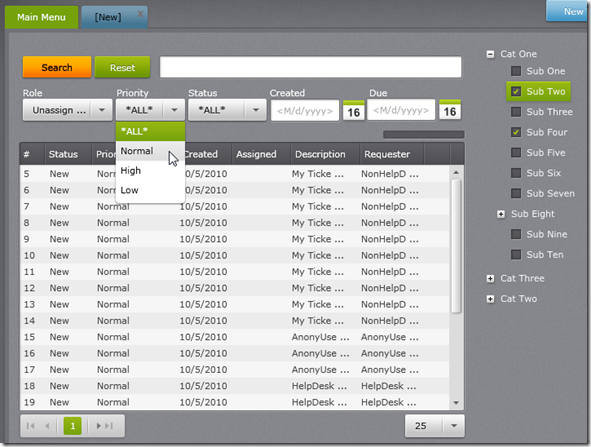Image resolution: width=591 pixels, height=447 pixels.
Task: Click the grid scrollbar up arrow
Action: (x=456, y=172)
